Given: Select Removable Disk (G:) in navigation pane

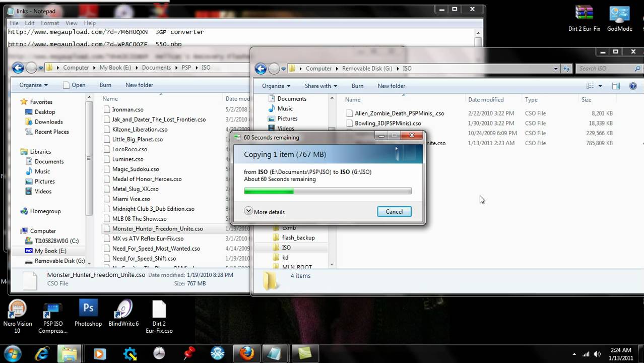Looking at the screenshot, I should (59, 261).
